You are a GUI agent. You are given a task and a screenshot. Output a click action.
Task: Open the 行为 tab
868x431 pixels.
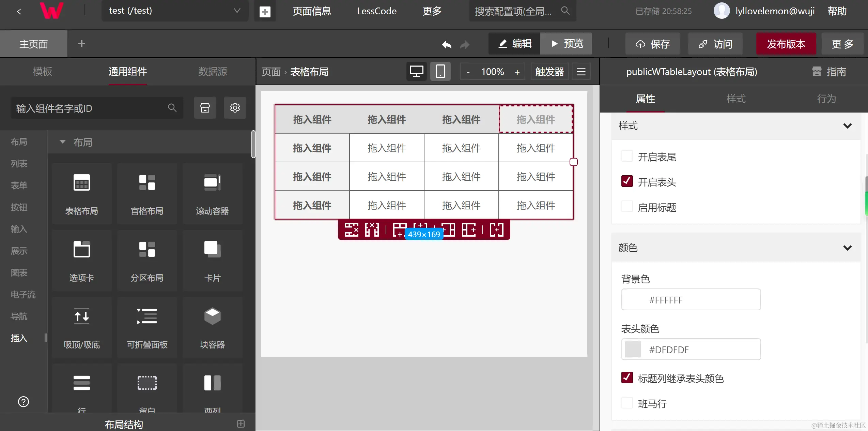click(x=826, y=99)
